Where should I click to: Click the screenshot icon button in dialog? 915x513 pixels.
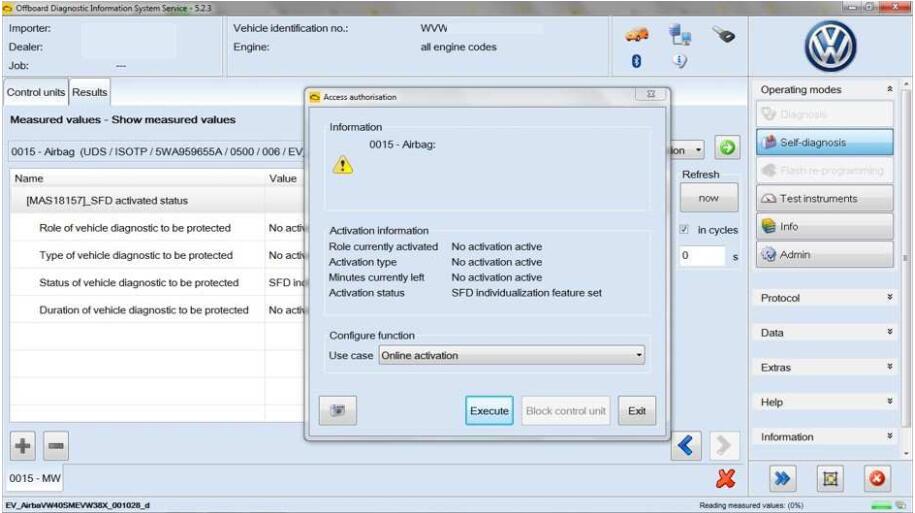[x=338, y=410]
